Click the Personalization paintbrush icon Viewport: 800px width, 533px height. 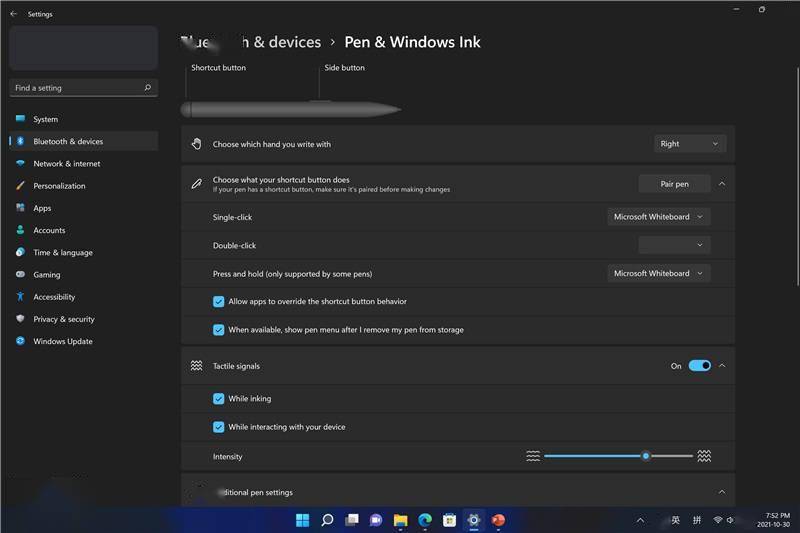tap(20, 186)
